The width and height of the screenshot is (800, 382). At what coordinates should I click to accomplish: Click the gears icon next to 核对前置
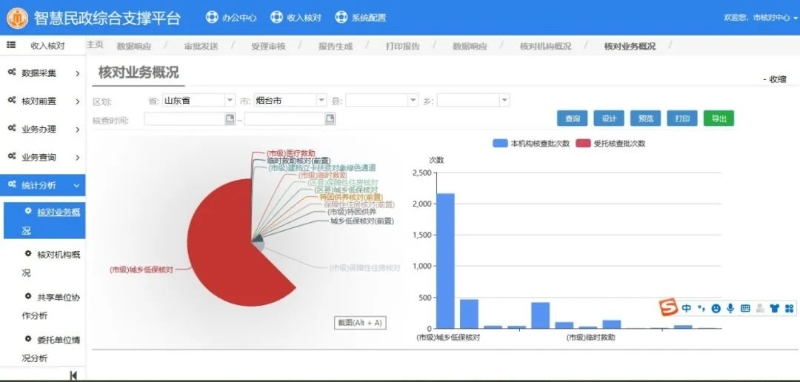point(11,101)
